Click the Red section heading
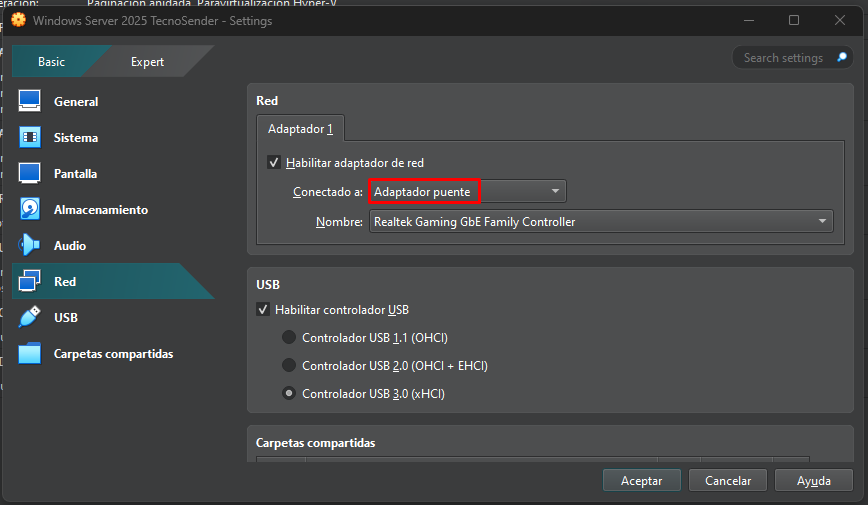Image resolution: width=868 pixels, height=505 pixels. 267,101
